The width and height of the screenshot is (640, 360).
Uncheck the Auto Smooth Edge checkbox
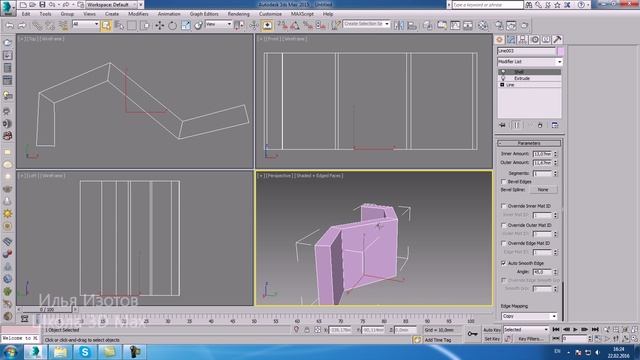coord(503,263)
